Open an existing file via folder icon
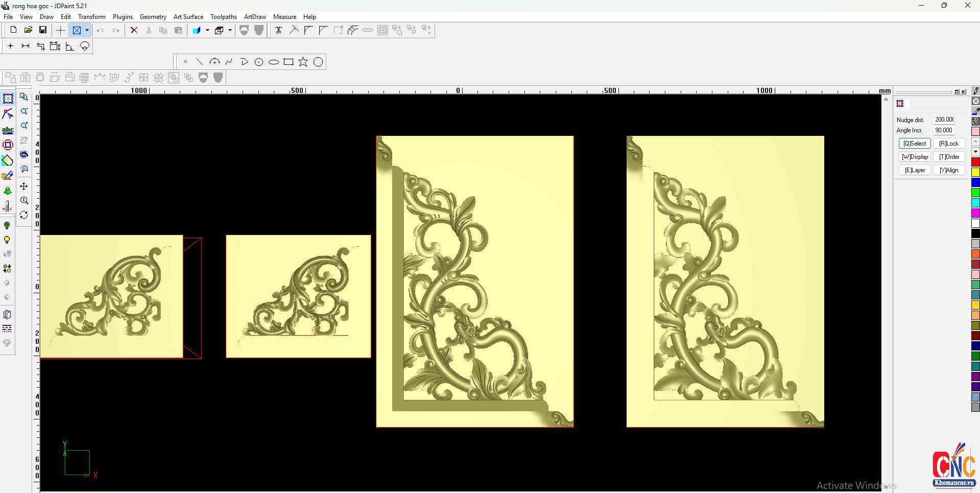980x493 pixels. [28, 30]
